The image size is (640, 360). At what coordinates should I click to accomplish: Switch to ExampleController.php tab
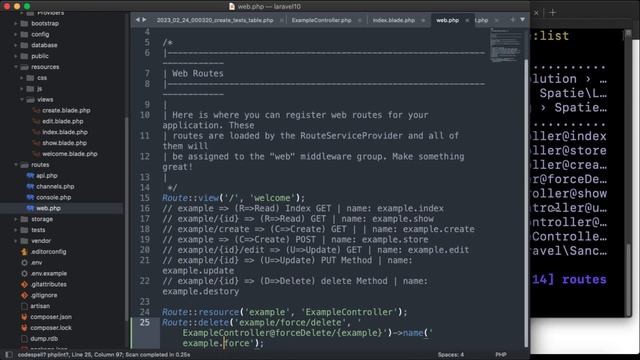click(322, 20)
